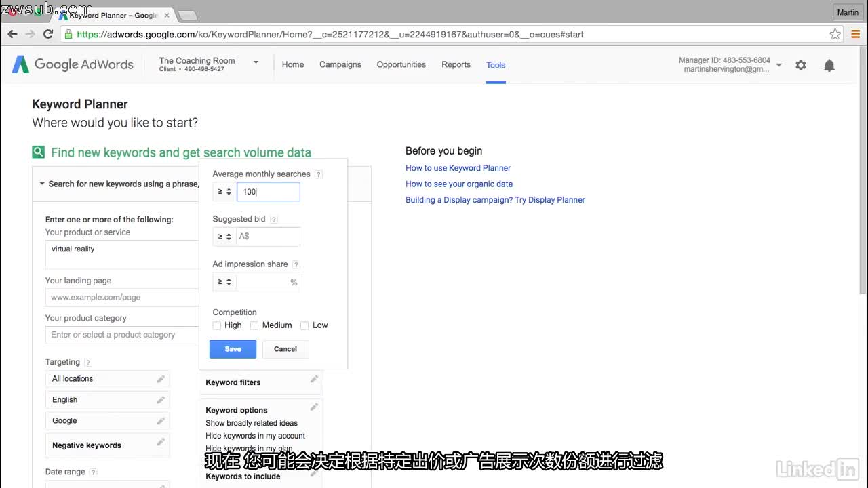Open the Reports tab
This screenshot has height=488, width=868.
[x=456, y=64]
